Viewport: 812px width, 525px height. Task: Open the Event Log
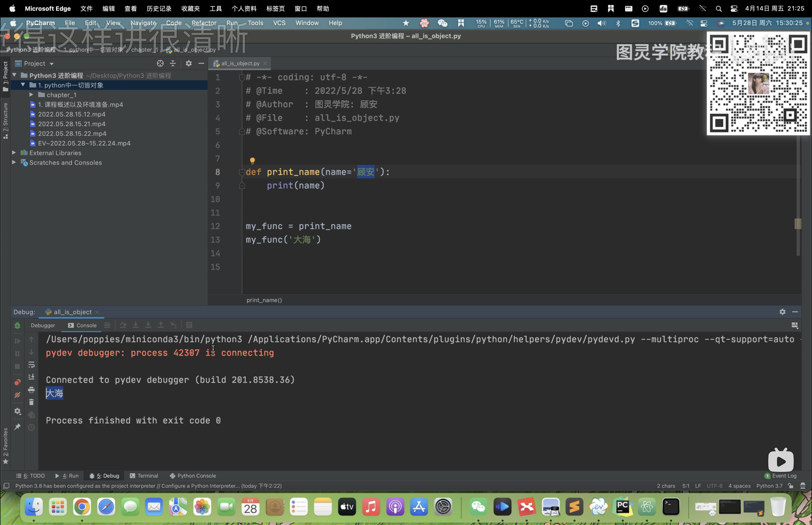tap(780, 476)
